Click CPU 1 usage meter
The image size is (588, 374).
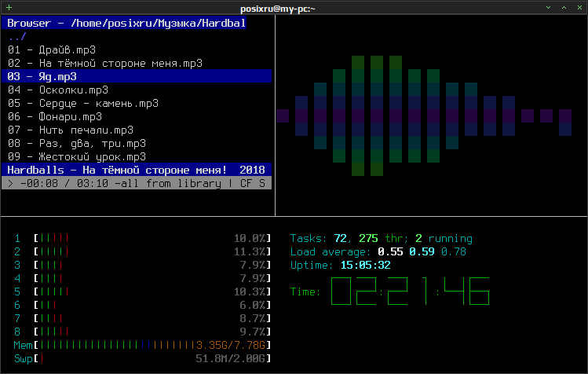click(152, 238)
